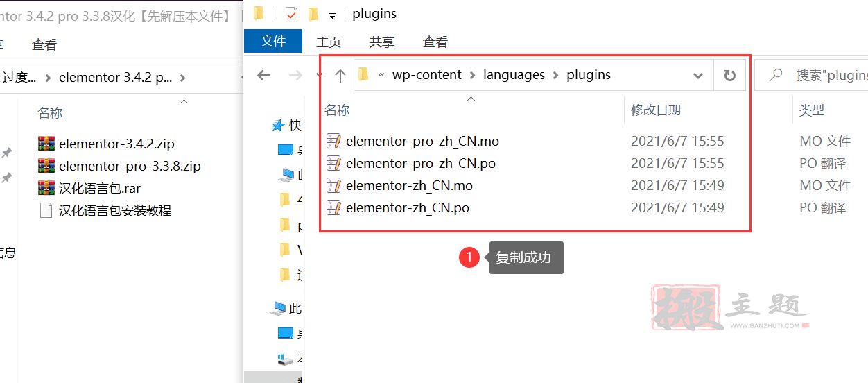The image size is (868, 383).
Task: Expand the chevron after 过度... breadcrumb
Action: (x=48, y=78)
